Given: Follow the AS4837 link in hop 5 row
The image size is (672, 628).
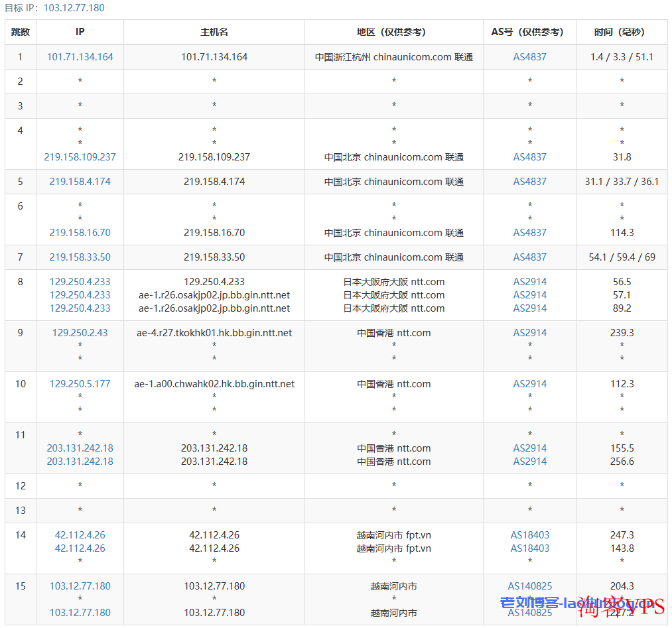Looking at the screenshot, I should tap(530, 182).
